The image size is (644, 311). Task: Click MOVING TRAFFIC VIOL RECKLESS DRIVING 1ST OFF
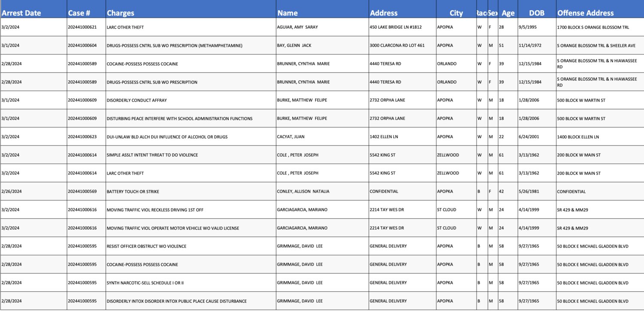(155, 210)
